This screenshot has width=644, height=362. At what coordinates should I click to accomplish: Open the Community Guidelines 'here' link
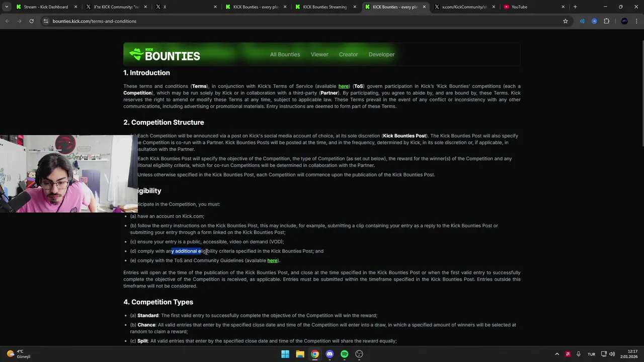[x=272, y=260]
